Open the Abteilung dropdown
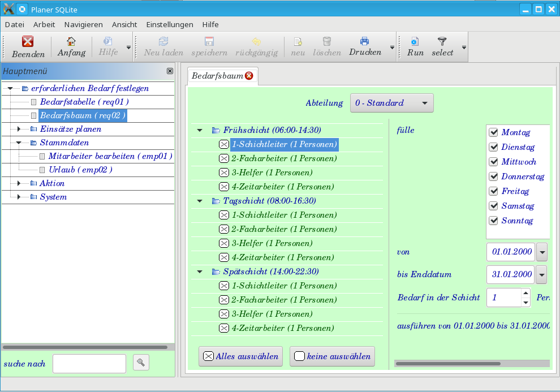The height and width of the screenshot is (392, 560). (x=391, y=103)
